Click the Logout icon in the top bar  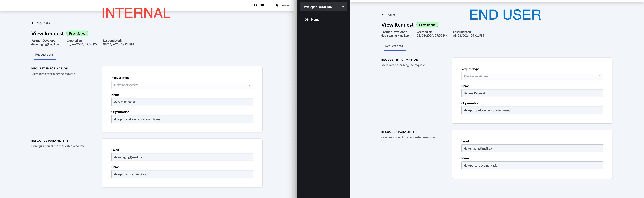[277, 5]
